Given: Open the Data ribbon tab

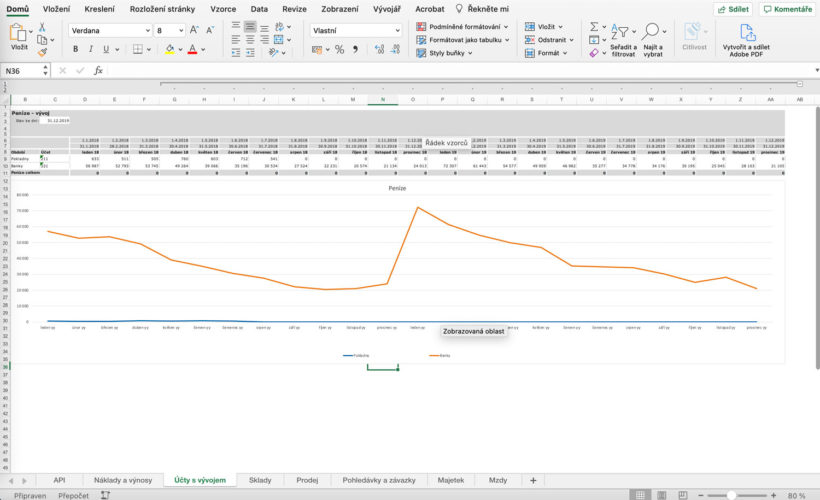Looking at the screenshot, I should (259, 9).
